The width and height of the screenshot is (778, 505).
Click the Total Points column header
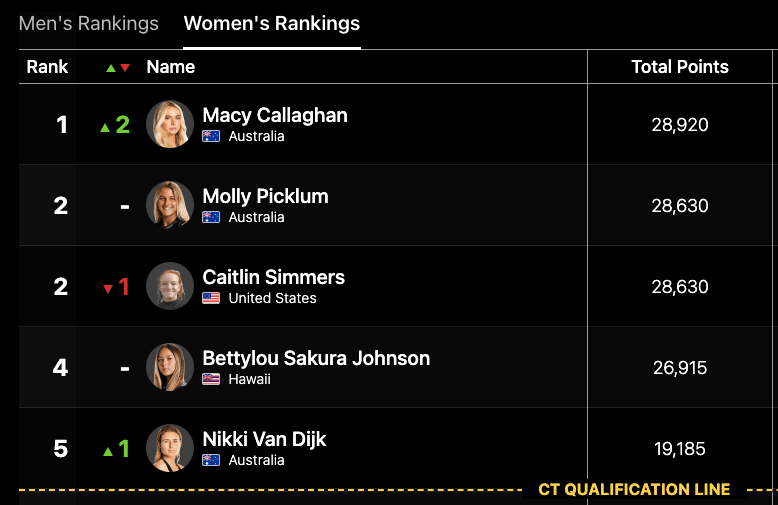pyautogui.click(x=680, y=67)
